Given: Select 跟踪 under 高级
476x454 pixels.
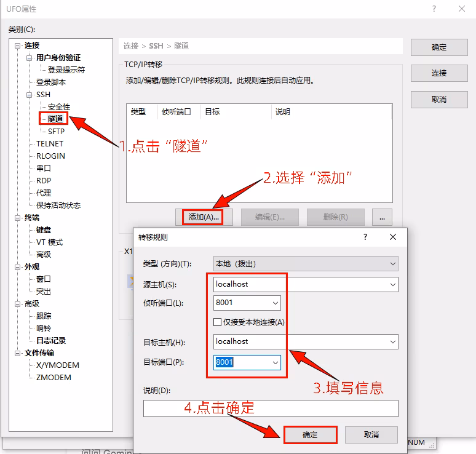Looking at the screenshot, I should 44,316.
